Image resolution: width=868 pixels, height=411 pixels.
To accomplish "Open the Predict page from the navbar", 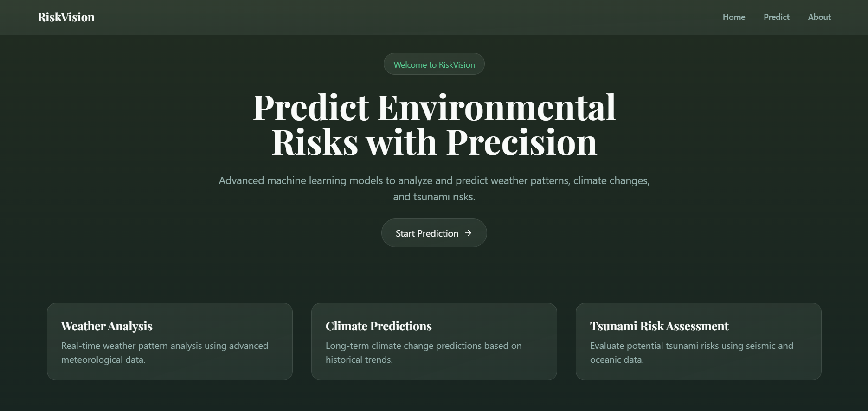I will click(776, 17).
